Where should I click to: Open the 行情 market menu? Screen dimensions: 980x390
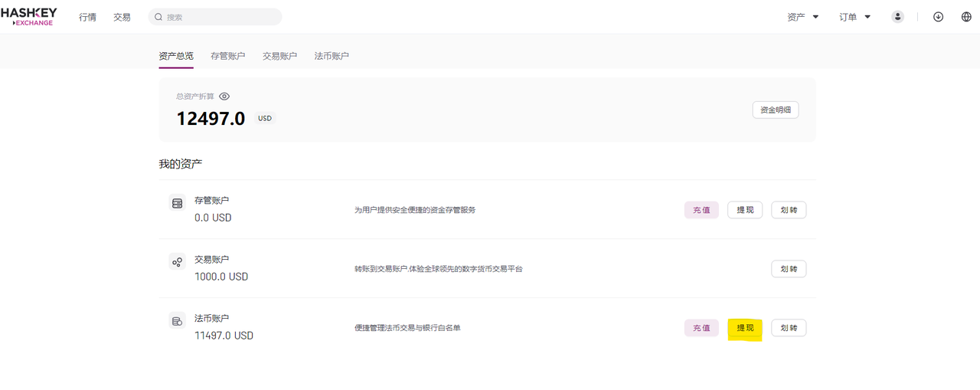coord(87,17)
